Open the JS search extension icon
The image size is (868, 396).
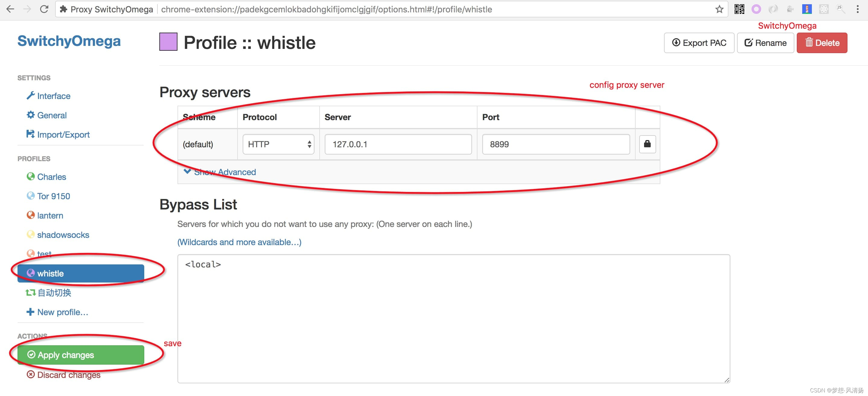click(x=840, y=9)
